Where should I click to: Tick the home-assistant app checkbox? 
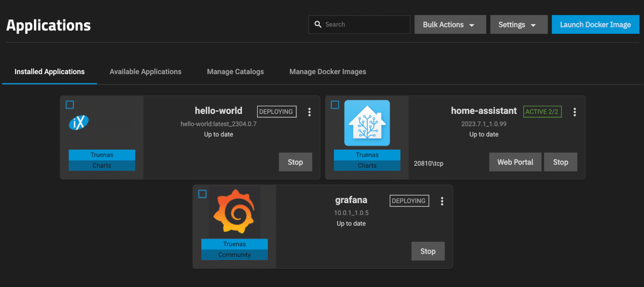[335, 105]
